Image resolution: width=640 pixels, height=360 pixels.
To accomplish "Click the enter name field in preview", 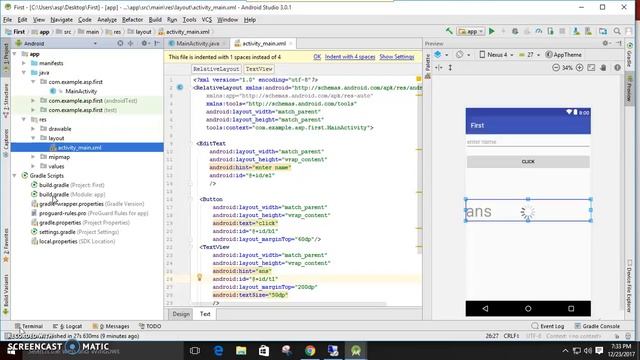I will point(528,142).
